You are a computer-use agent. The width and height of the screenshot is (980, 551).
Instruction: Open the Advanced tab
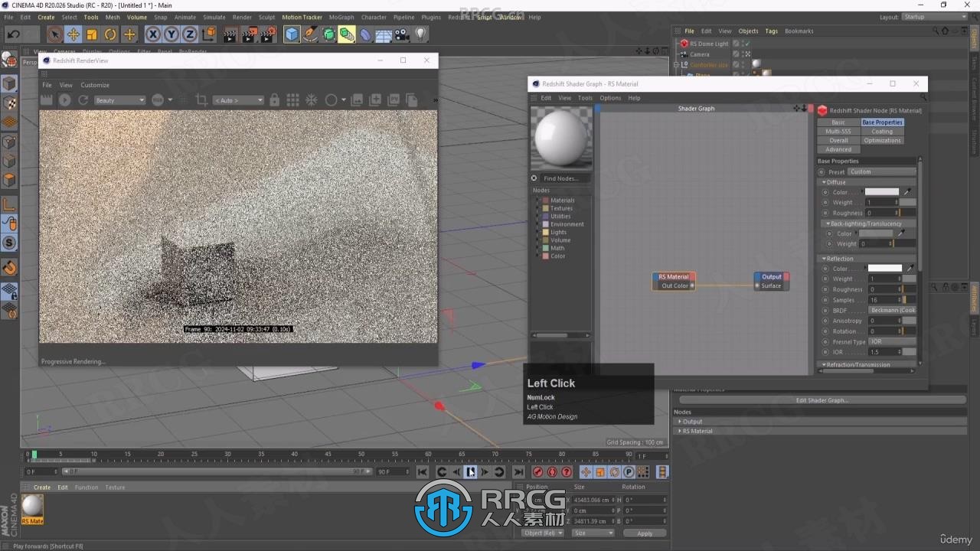(x=838, y=150)
